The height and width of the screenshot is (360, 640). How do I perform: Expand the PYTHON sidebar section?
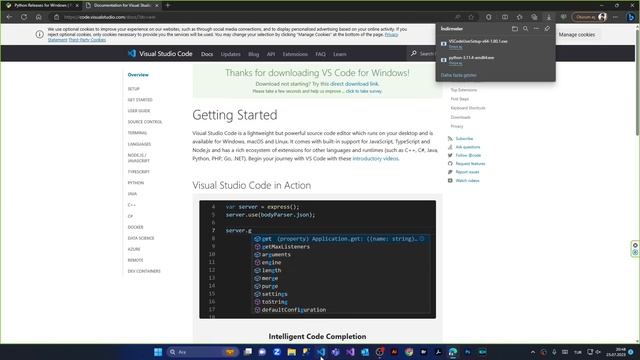136,183
